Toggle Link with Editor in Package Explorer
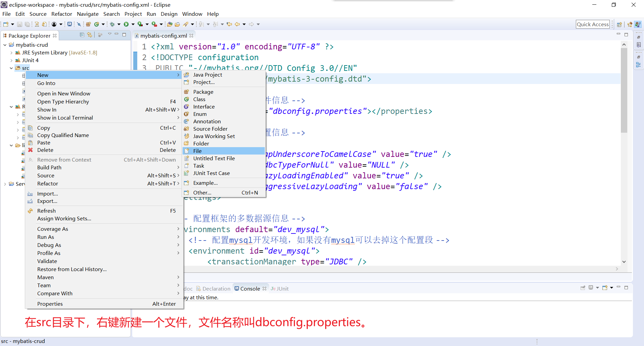Viewport: 644px width, 346px height. point(90,35)
